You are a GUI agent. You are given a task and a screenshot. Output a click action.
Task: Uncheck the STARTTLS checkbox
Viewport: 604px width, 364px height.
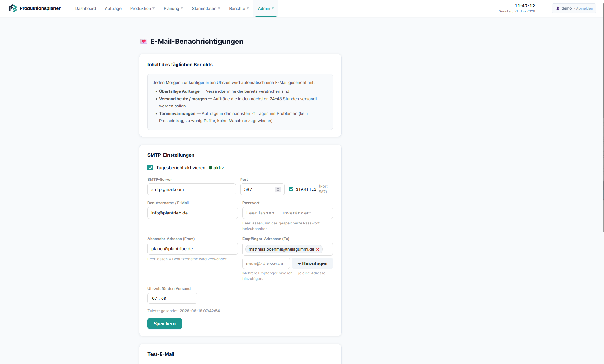click(x=291, y=189)
